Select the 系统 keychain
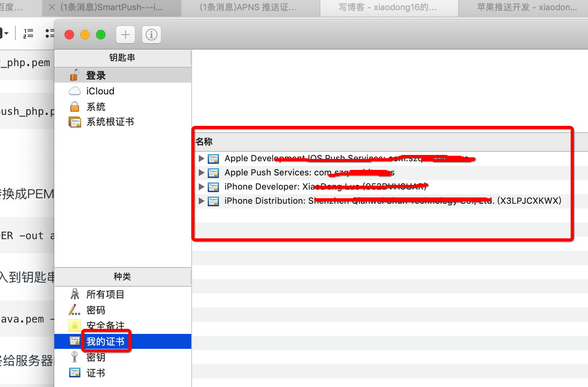588x387 pixels. [123, 107]
